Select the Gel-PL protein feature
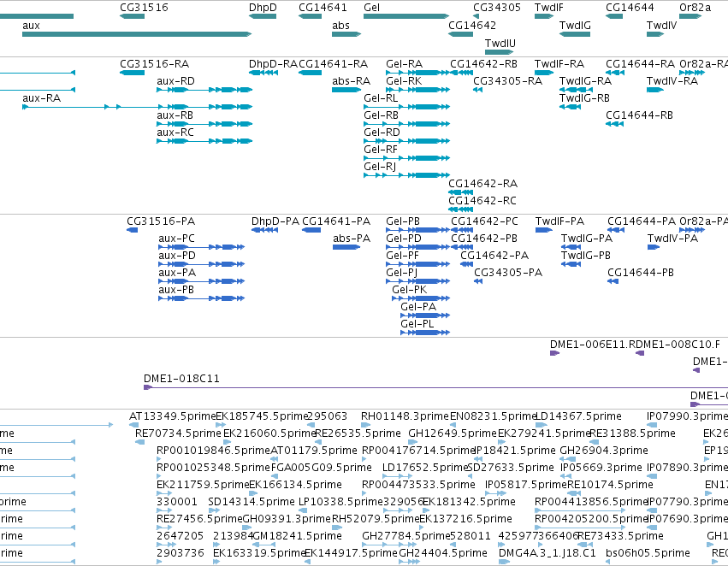Image resolution: width=728 pixels, height=566 pixels. pyautogui.click(x=425, y=333)
